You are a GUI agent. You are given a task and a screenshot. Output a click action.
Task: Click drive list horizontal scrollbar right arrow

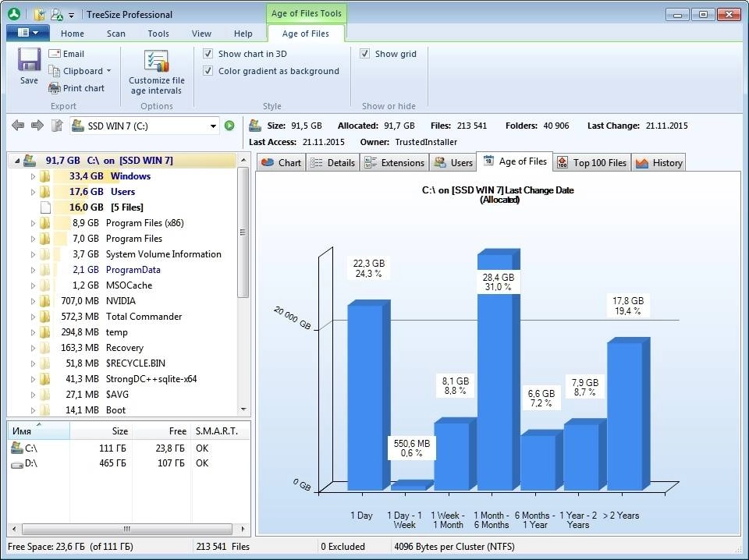click(243, 529)
